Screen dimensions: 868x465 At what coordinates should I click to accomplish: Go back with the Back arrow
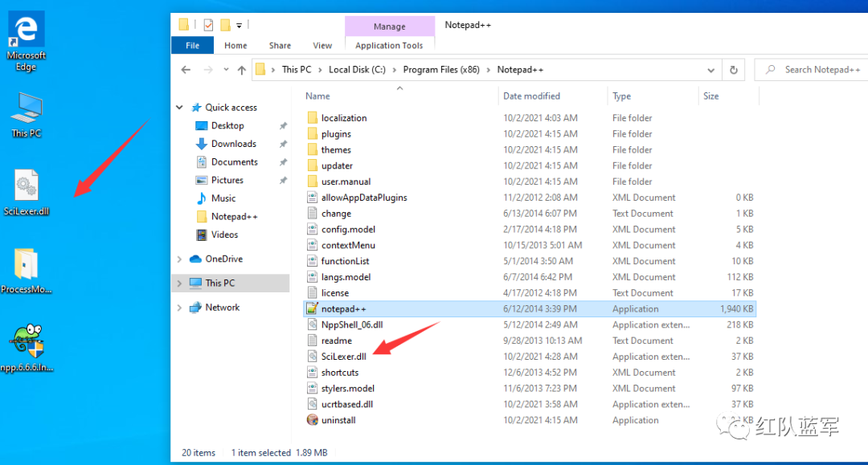tap(186, 70)
